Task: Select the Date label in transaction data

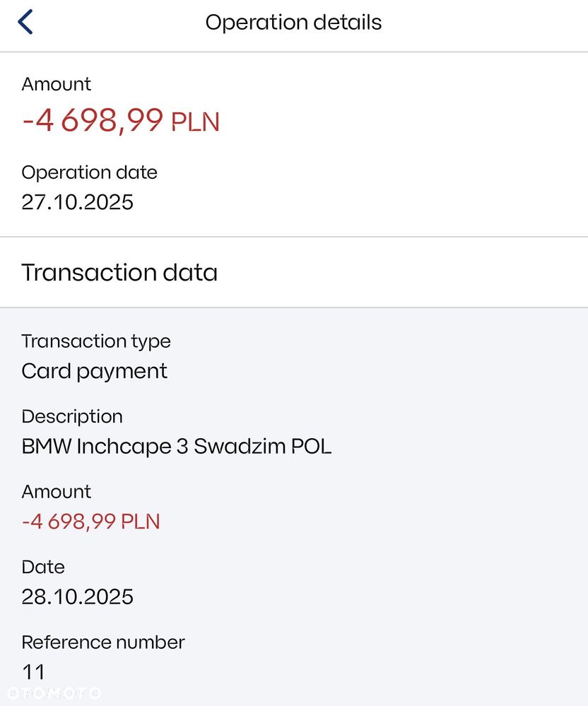Action: coord(43,567)
